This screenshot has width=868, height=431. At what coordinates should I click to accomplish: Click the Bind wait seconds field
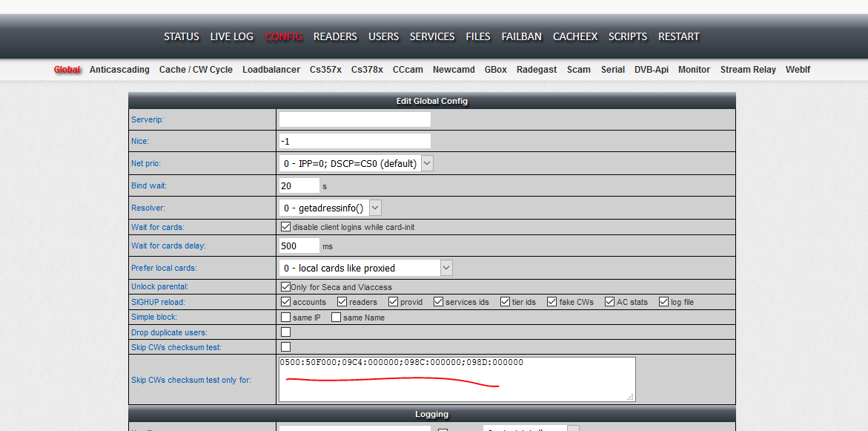tap(299, 185)
